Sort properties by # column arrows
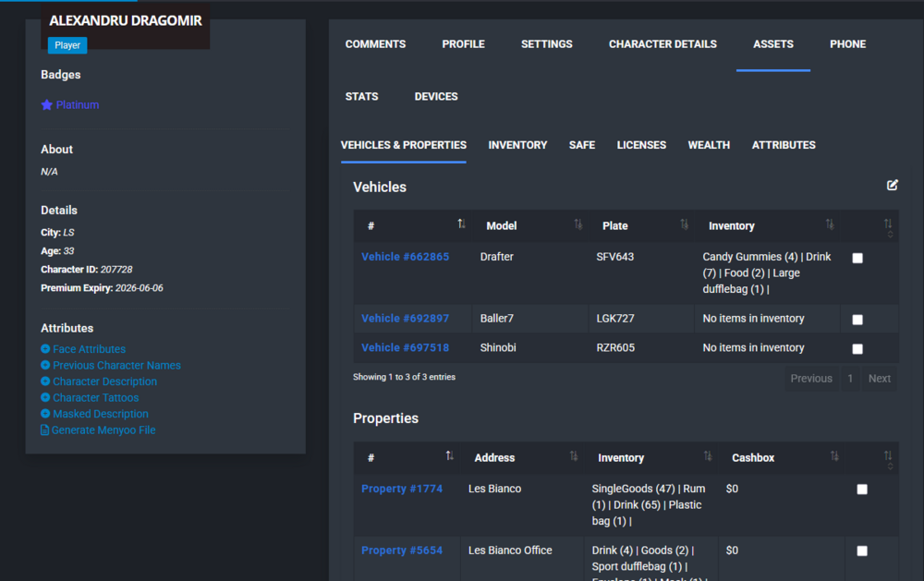Image resolution: width=924 pixels, height=581 pixels. tap(450, 455)
